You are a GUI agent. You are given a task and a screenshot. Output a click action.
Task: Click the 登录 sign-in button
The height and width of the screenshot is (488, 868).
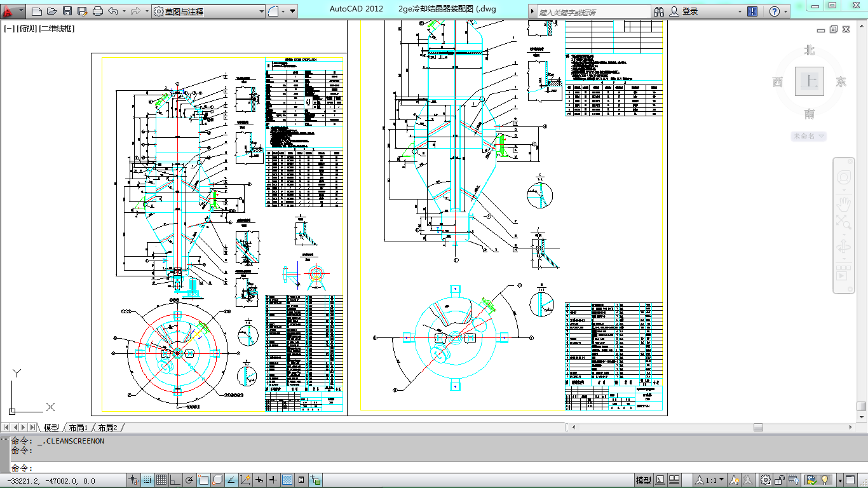[690, 11]
